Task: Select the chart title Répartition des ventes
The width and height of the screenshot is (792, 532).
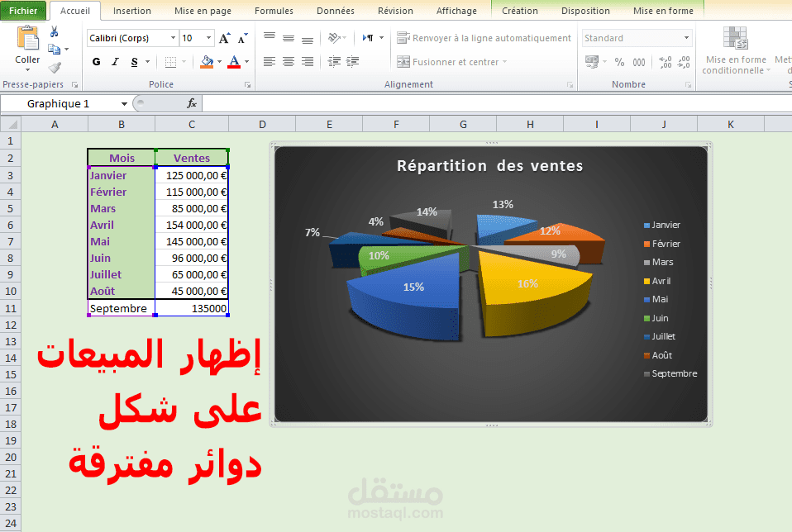Action: click(490, 165)
